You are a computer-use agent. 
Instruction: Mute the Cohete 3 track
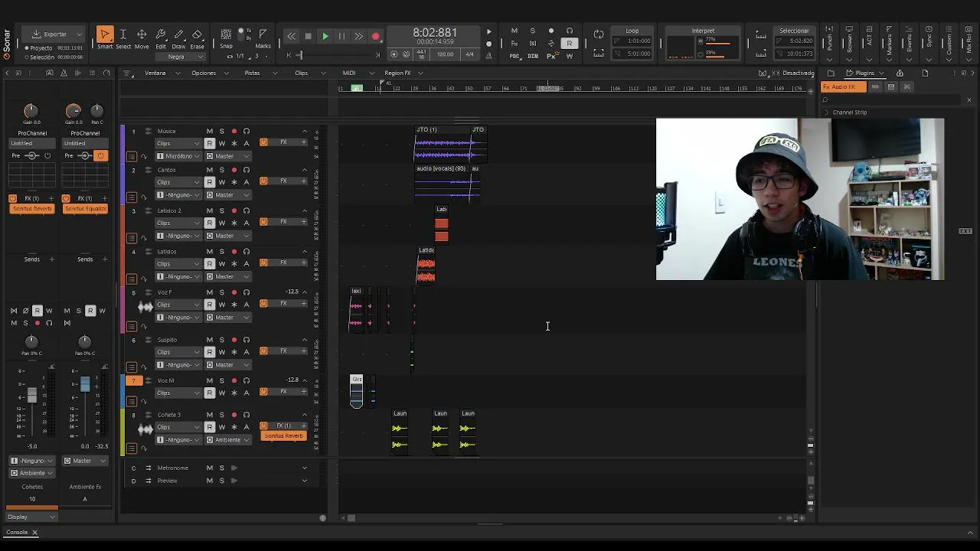coord(209,415)
